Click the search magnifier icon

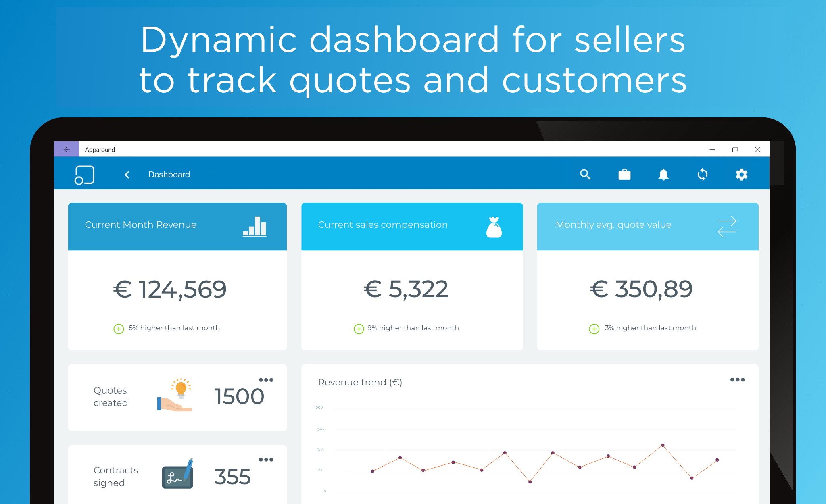point(585,174)
